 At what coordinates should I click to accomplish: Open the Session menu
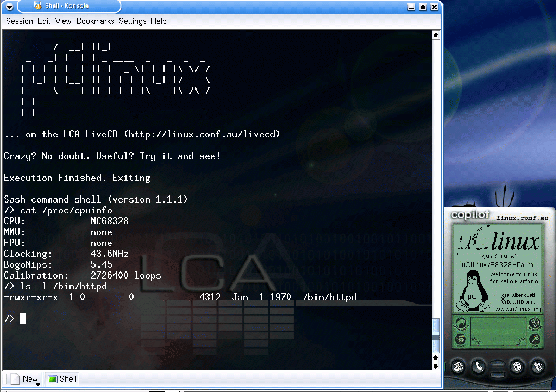[x=20, y=21]
